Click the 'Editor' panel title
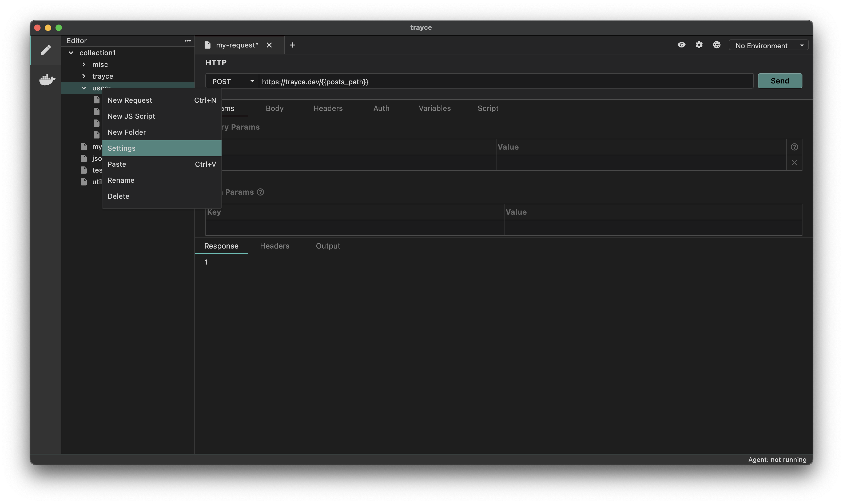The height and width of the screenshot is (504, 843). [76, 41]
